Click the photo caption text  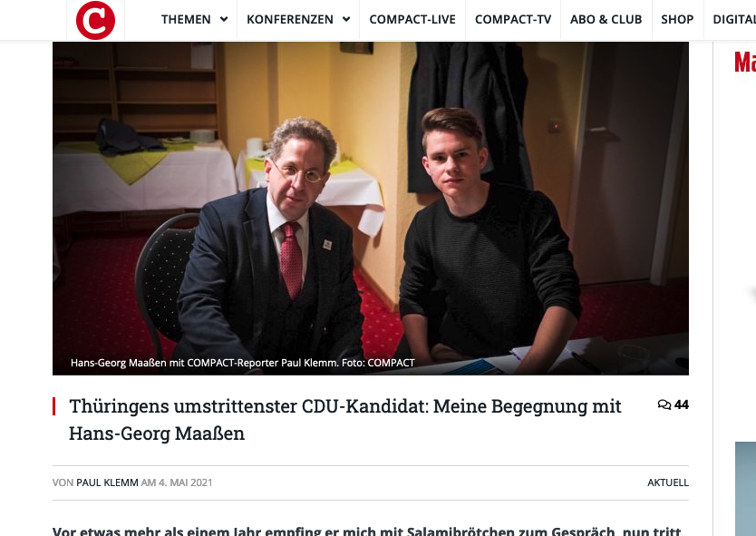(243, 363)
